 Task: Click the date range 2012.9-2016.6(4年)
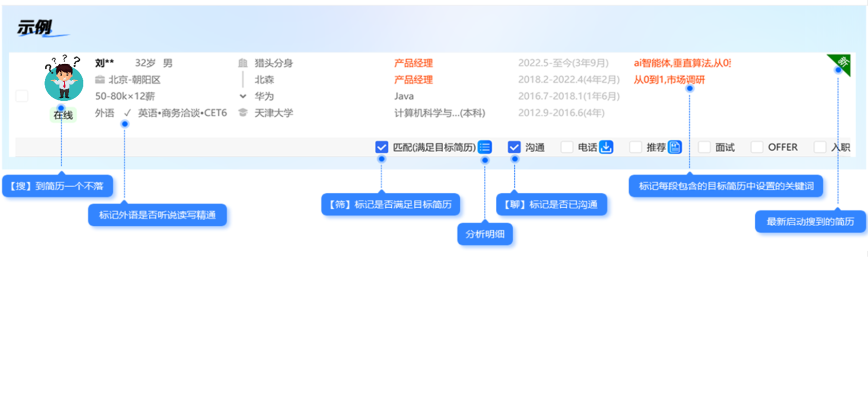click(561, 113)
